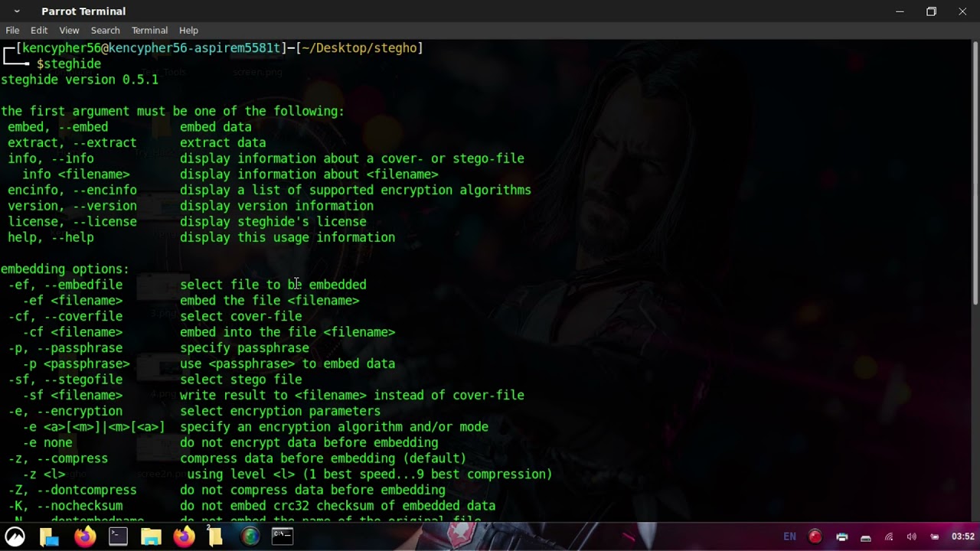
Task: Click the 'help, --help' argument text
Action: click(51, 238)
